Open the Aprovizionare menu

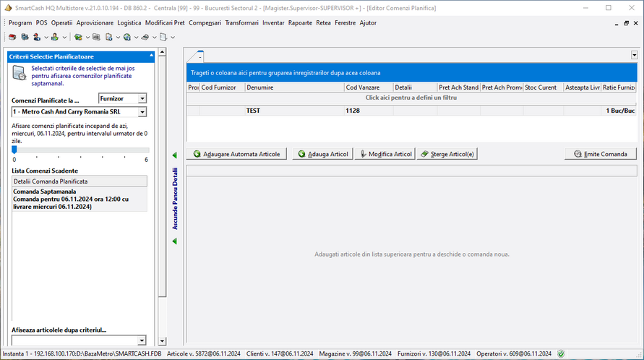[95, 23]
